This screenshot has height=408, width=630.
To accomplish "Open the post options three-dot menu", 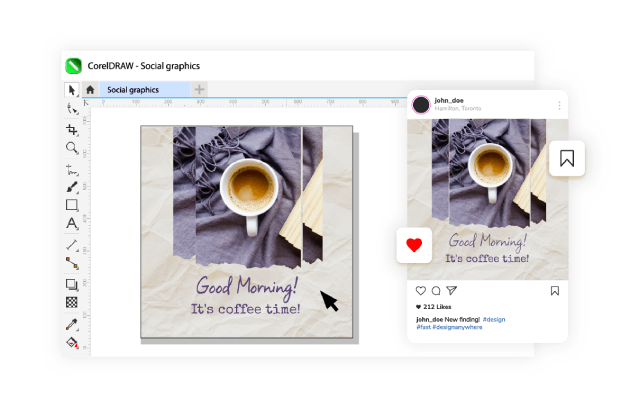I will [x=559, y=105].
